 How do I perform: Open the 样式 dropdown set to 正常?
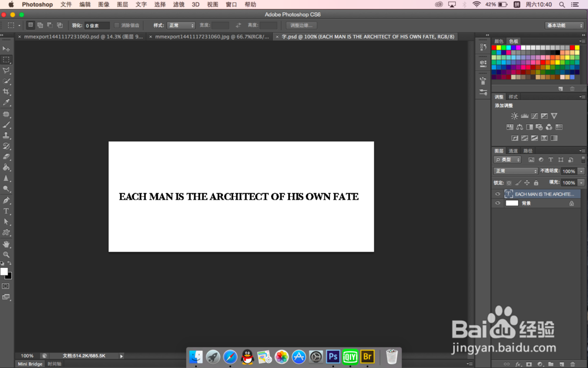click(181, 25)
